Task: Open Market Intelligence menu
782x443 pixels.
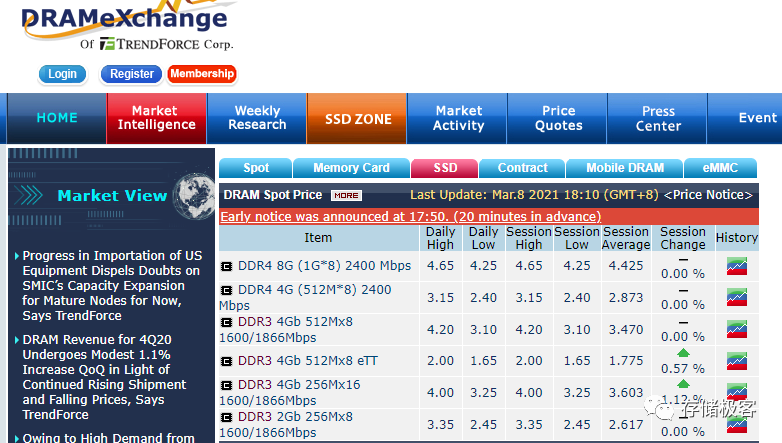Action: pyautogui.click(x=157, y=118)
